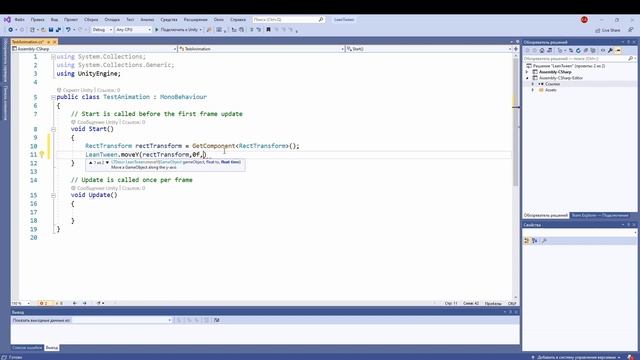This screenshot has width=640, height=360.
Task: Switch to the Error List tab
Action: 27,348
